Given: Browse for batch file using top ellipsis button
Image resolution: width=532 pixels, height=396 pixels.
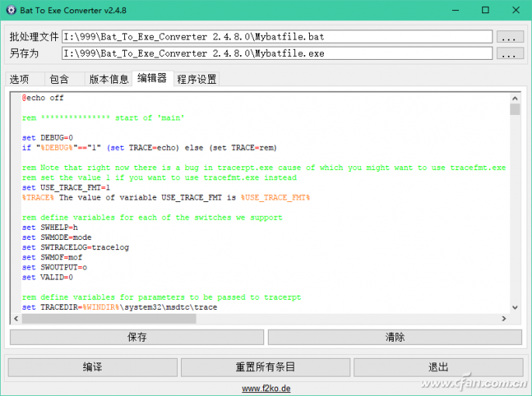Looking at the screenshot, I should (x=509, y=36).
